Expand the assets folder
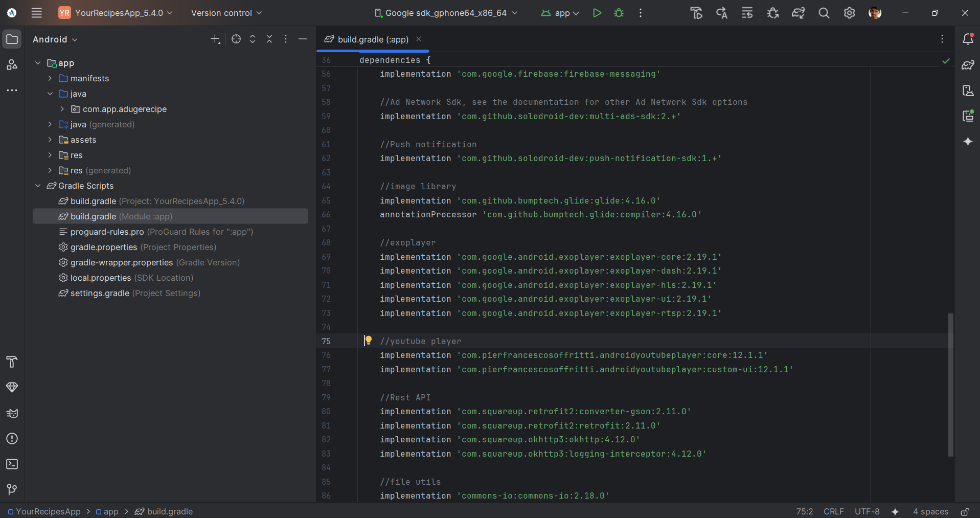Screen dimensions: 980x518 tap(50, 140)
